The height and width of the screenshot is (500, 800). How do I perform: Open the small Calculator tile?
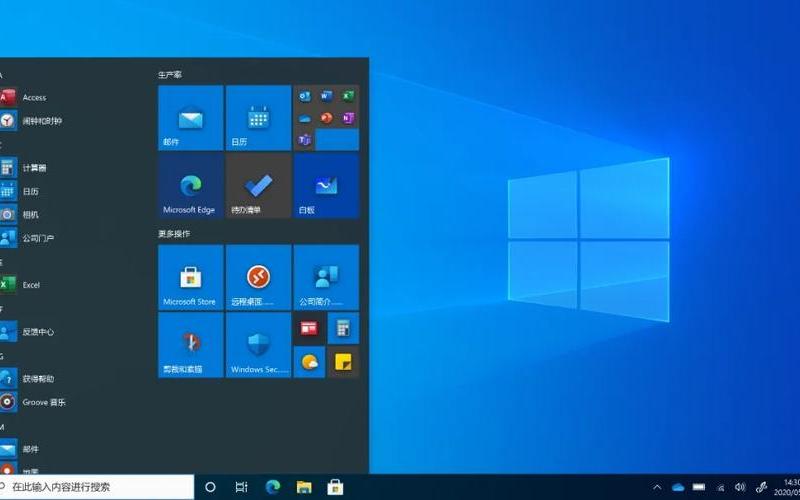coord(343,328)
